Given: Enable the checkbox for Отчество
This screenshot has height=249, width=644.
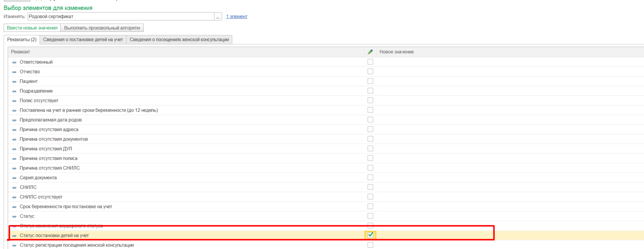Looking at the screenshot, I should click(370, 72).
